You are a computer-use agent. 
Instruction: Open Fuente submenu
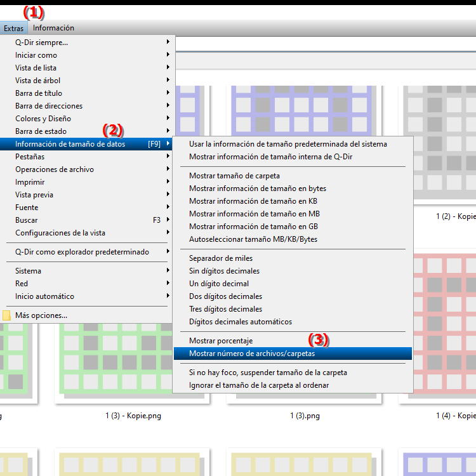coord(88,208)
